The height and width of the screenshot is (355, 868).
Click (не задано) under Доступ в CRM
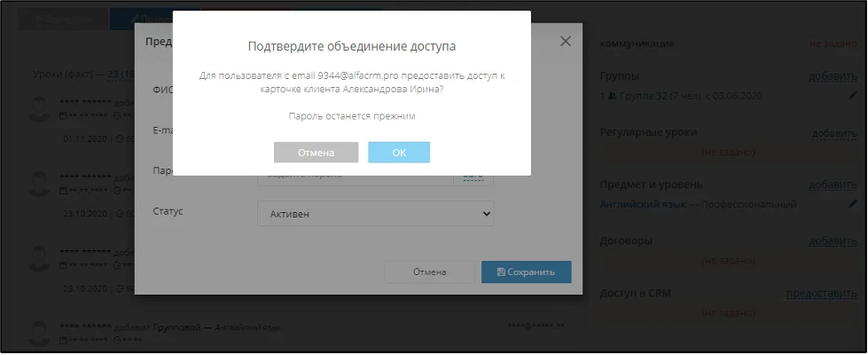(728, 313)
